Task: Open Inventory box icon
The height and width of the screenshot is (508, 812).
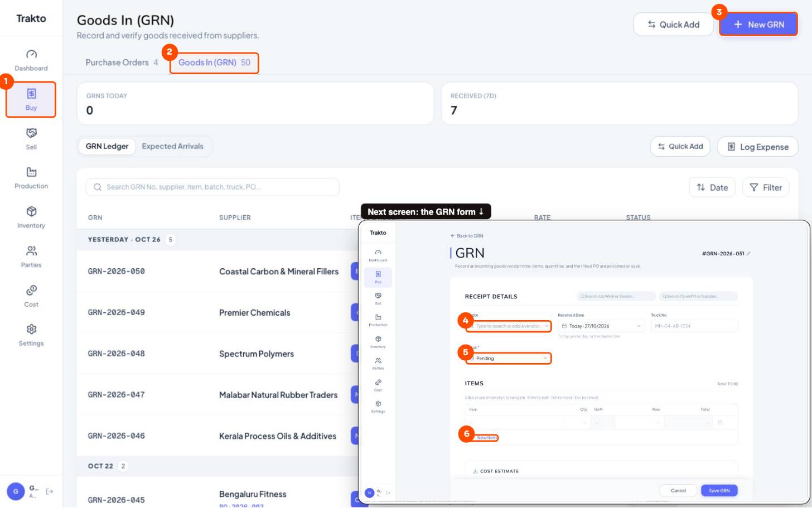Action: pyautogui.click(x=31, y=217)
